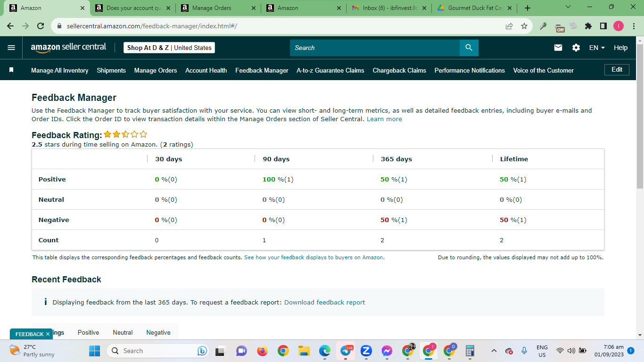644x362 pixels.
Task: Open the clock showing 7:06 am
Action: pyautogui.click(x=609, y=351)
